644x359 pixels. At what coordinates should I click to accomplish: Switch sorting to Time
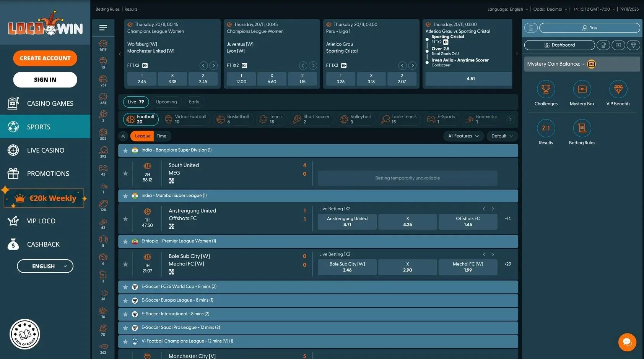click(x=161, y=136)
